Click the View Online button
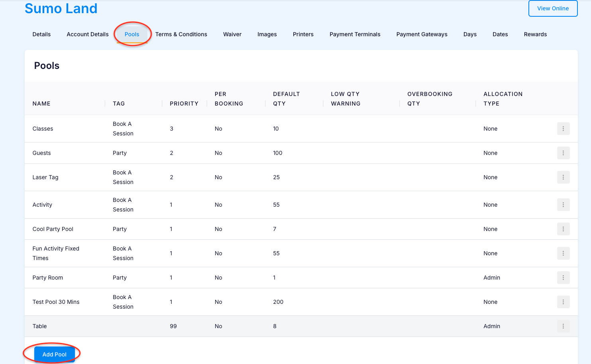This screenshot has width=591, height=364. coord(553,8)
